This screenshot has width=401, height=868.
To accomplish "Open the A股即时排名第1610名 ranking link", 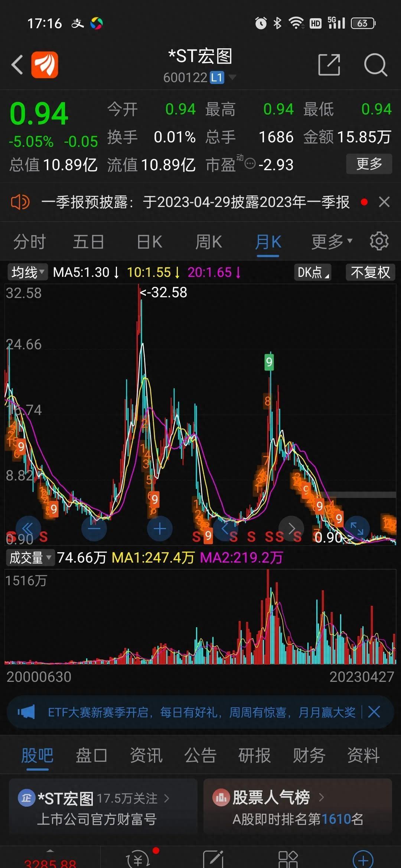I will pyautogui.click(x=298, y=819).
